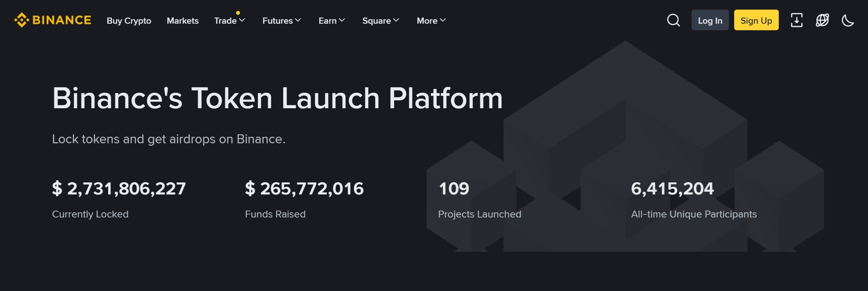Expand the Earn menu chevron

(332, 21)
